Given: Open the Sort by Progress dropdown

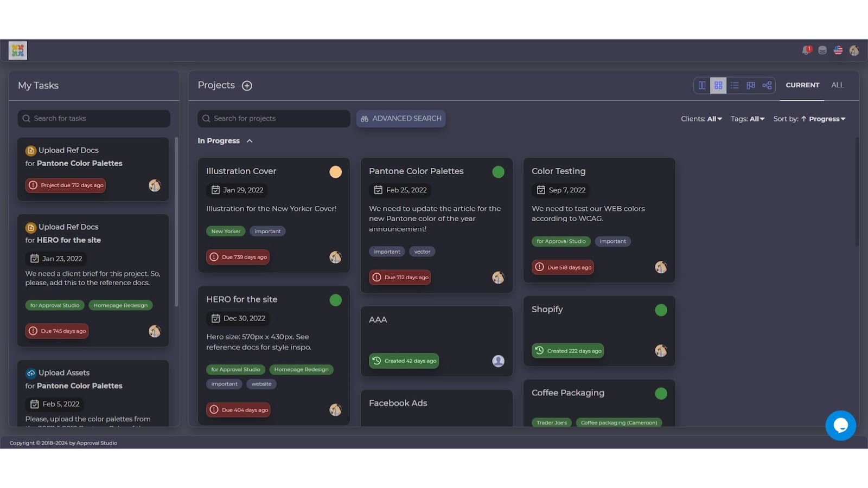Looking at the screenshot, I should pyautogui.click(x=825, y=118).
